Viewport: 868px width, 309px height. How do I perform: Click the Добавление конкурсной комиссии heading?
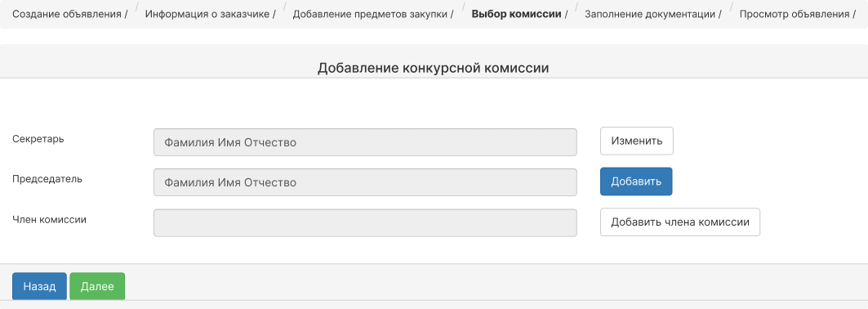pyautogui.click(x=434, y=68)
